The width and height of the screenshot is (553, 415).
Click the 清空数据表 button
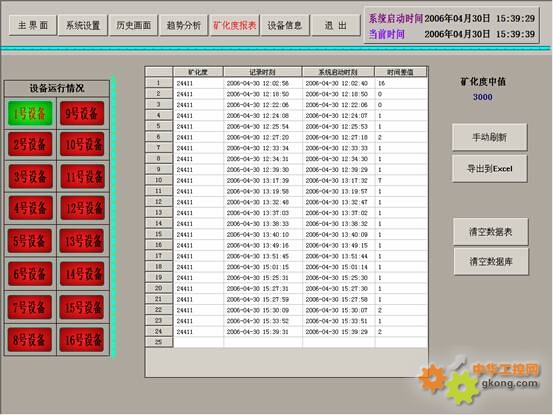pos(491,232)
